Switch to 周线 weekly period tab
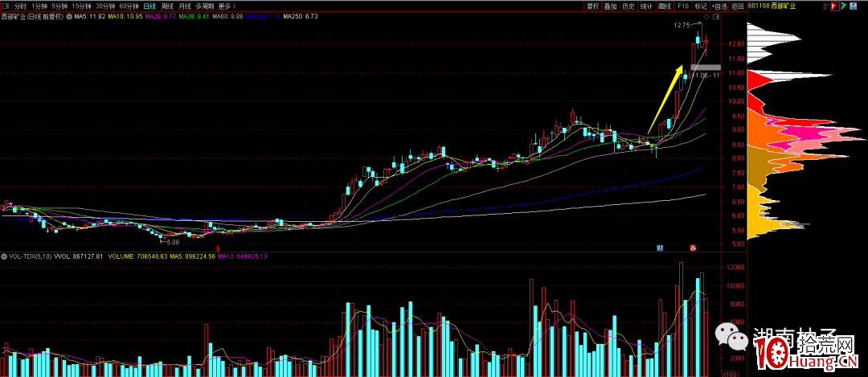Viewport: 868px width, 377px height. (167, 6)
